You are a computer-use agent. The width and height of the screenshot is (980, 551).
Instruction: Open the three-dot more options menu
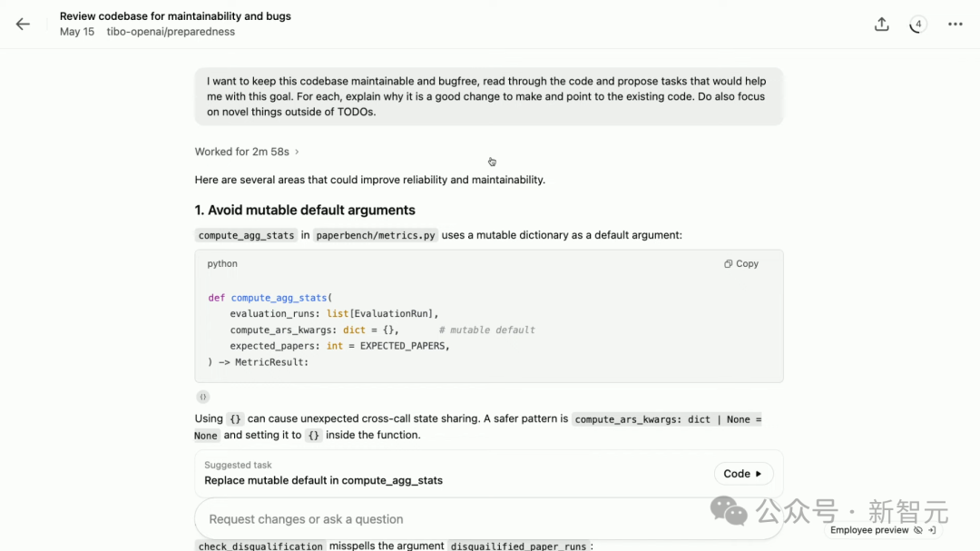(x=955, y=25)
